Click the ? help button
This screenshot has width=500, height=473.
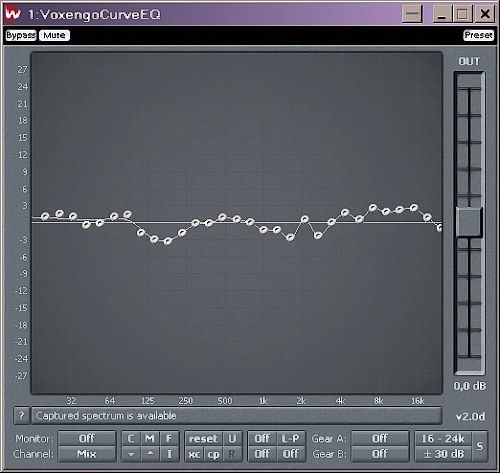click(x=21, y=416)
